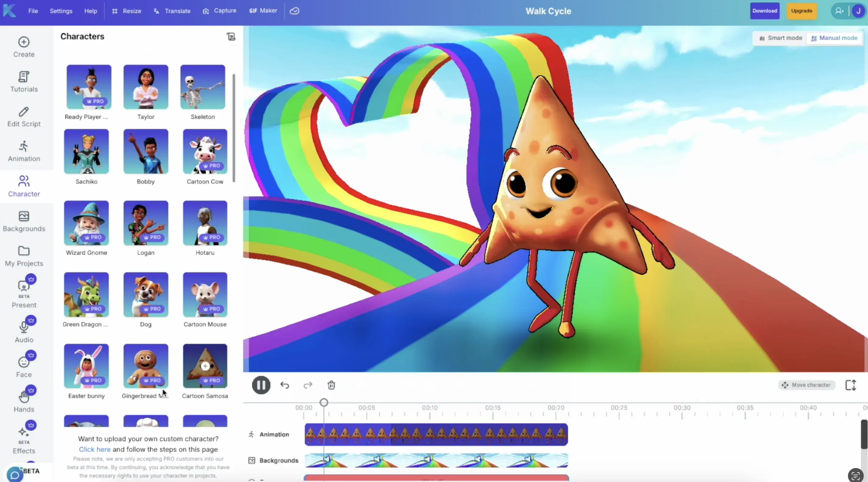Click the cloud save status icon
The image size is (868, 482).
(294, 11)
